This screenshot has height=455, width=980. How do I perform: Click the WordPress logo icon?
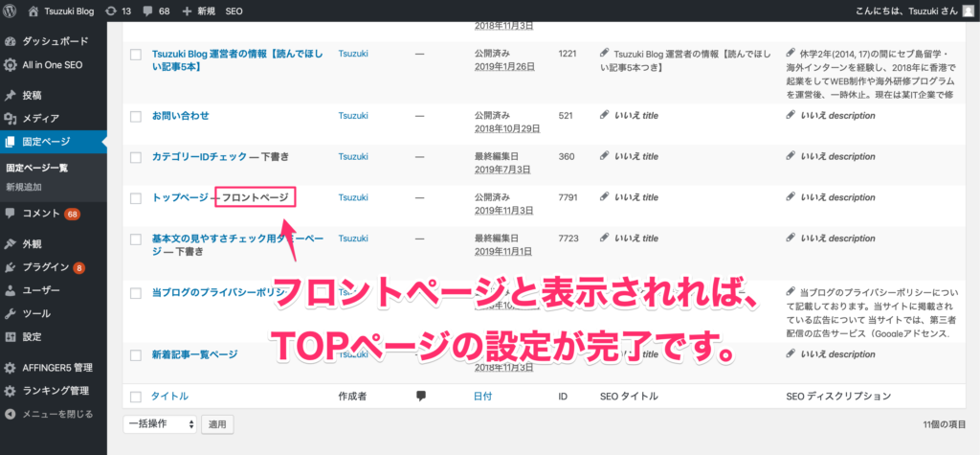(11, 11)
